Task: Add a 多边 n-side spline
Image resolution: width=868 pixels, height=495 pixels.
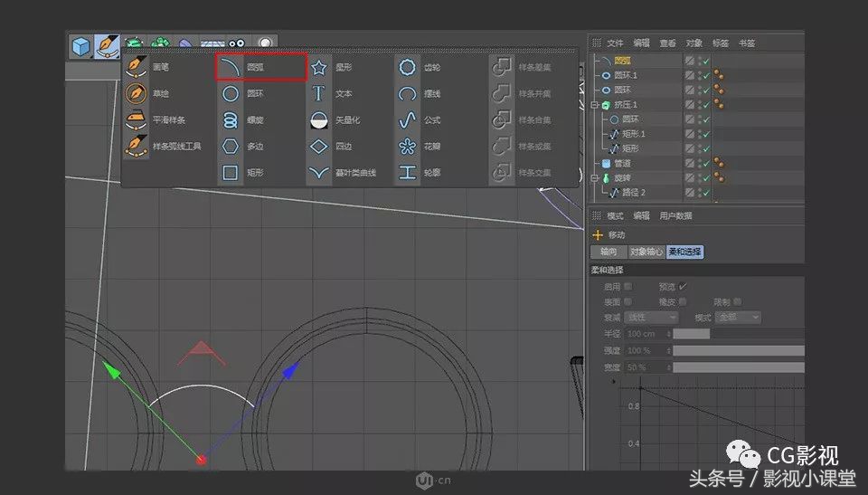Action: (x=242, y=147)
